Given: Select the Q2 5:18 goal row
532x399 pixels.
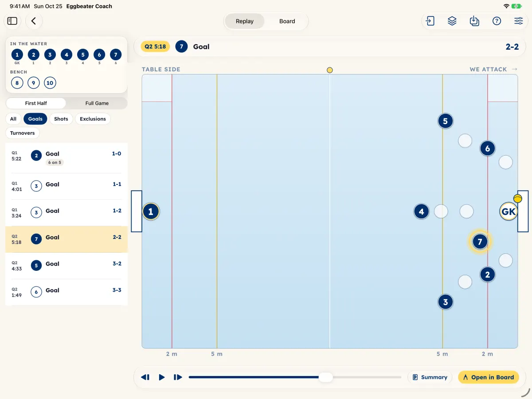Looking at the screenshot, I should (x=66, y=239).
